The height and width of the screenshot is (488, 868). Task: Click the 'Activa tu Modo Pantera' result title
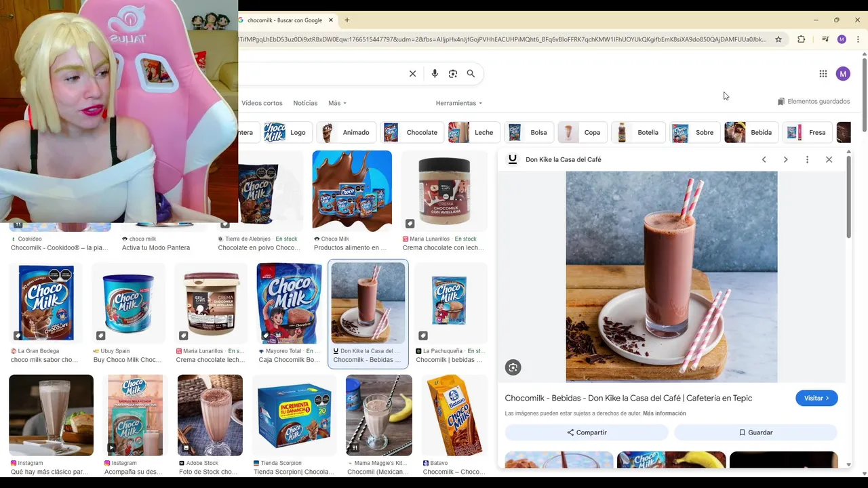click(x=156, y=248)
